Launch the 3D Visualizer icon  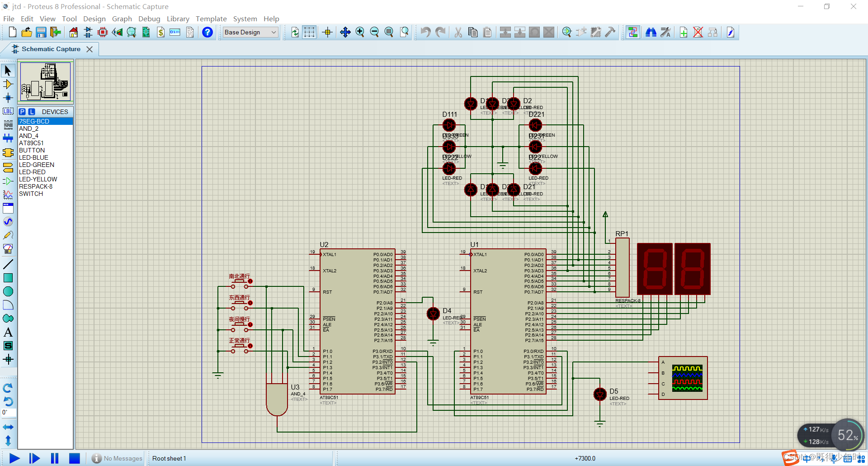click(117, 32)
